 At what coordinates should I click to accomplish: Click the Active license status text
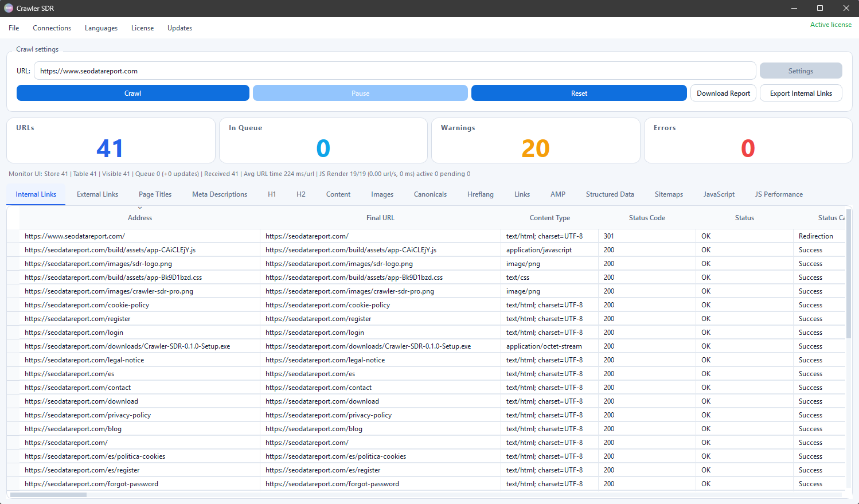(x=830, y=25)
